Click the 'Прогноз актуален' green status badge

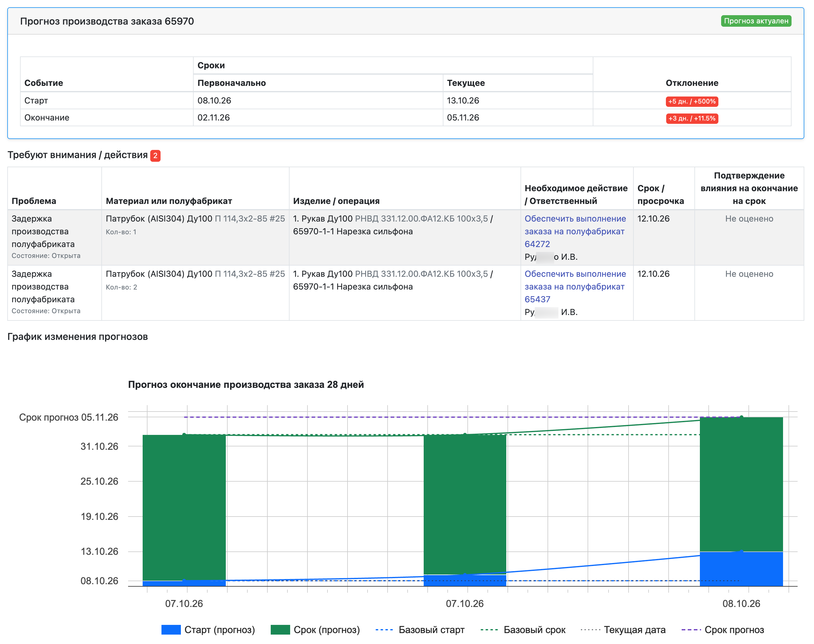click(755, 21)
